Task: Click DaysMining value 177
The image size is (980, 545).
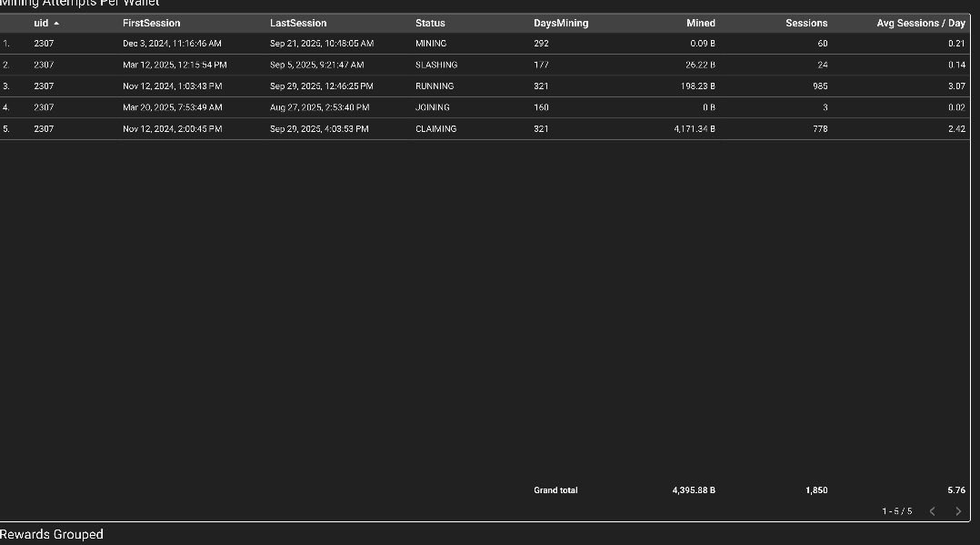Action: pyautogui.click(x=541, y=66)
